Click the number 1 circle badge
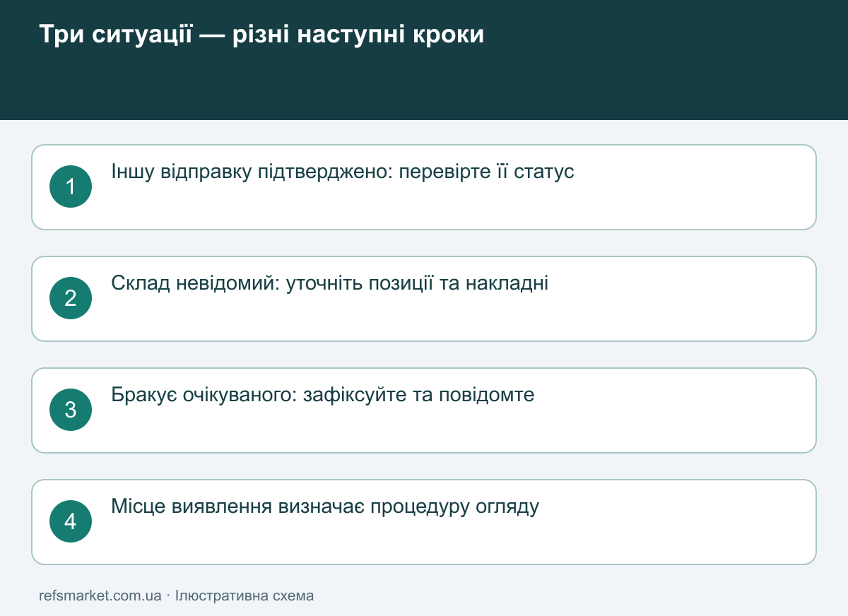This screenshot has width=848, height=616. pyautogui.click(x=71, y=186)
